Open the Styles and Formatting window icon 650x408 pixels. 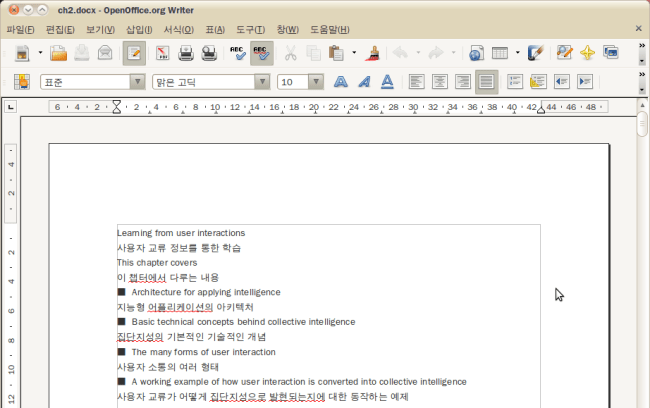click(22, 82)
